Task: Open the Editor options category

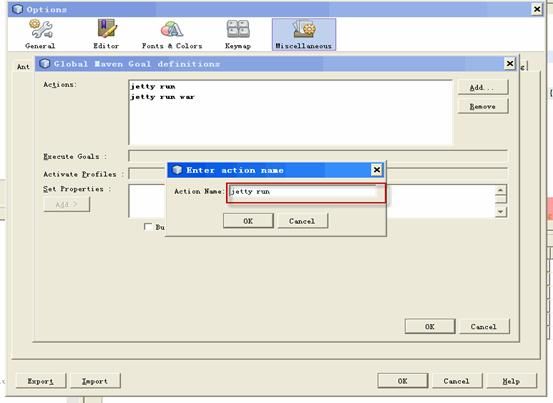Action: (106, 35)
